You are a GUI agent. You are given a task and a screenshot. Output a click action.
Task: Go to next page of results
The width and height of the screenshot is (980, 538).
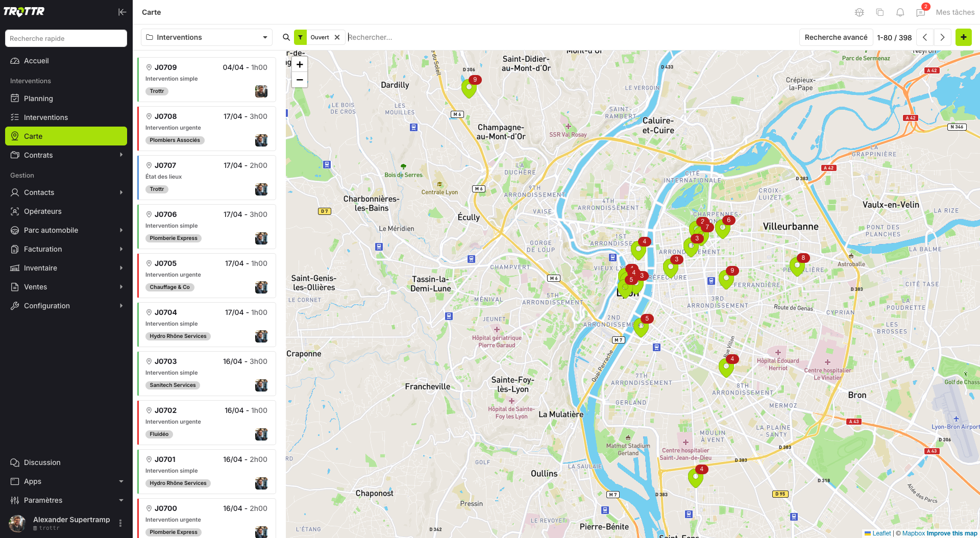(x=942, y=37)
